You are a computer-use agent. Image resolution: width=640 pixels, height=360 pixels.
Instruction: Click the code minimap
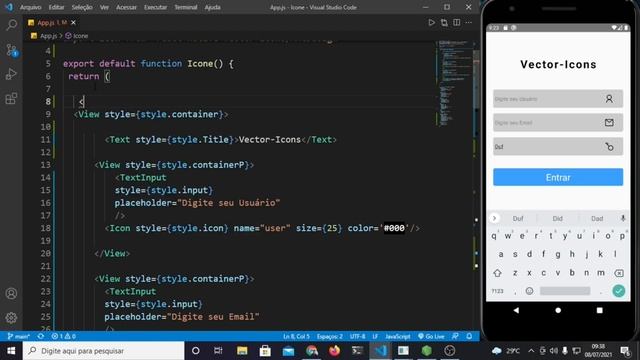click(x=452, y=84)
